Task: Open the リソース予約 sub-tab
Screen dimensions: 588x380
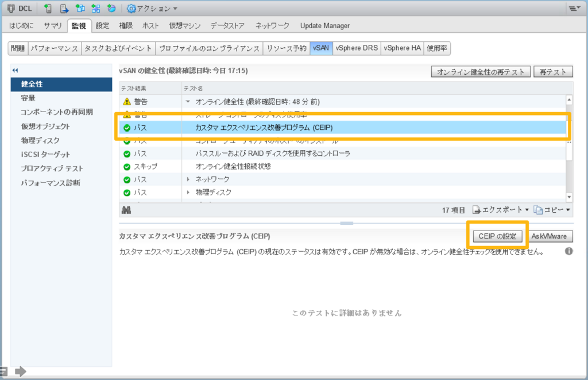Action: pyautogui.click(x=287, y=48)
